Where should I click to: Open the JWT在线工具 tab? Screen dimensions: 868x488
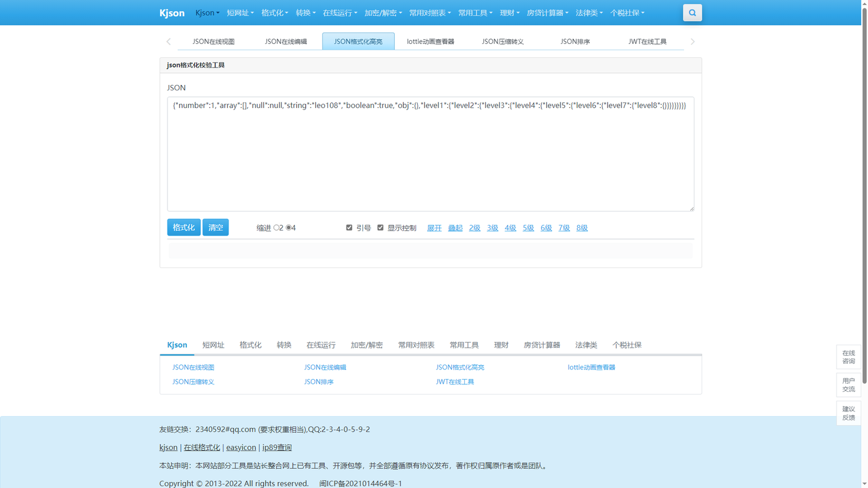(647, 42)
